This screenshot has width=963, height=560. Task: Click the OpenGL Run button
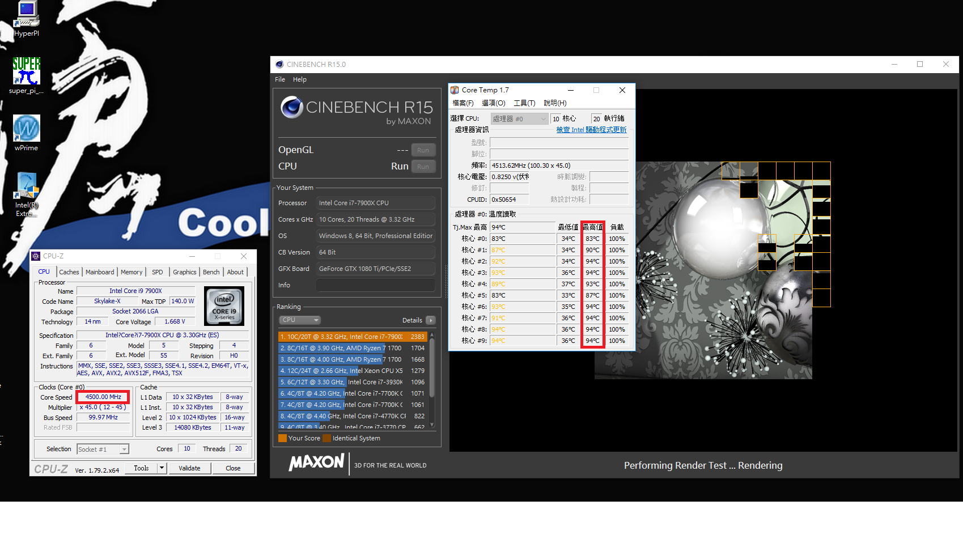pos(423,150)
